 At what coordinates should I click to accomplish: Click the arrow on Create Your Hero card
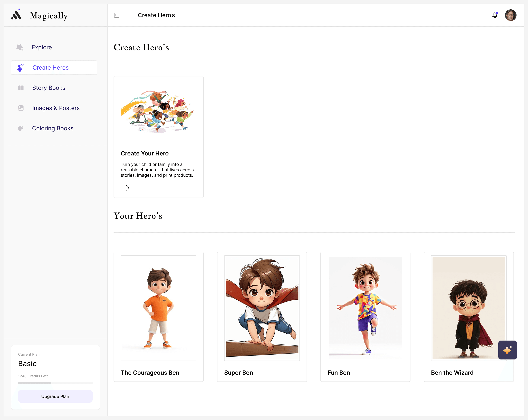pyautogui.click(x=125, y=188)
